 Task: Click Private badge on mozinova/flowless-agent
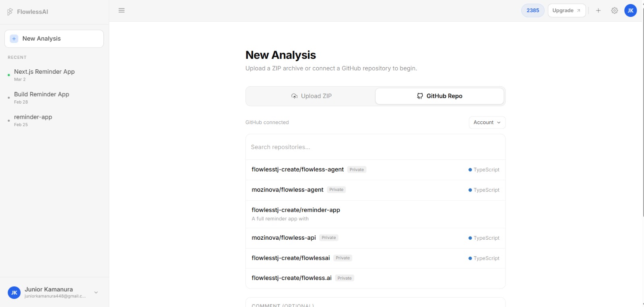[x=336, y=190]
